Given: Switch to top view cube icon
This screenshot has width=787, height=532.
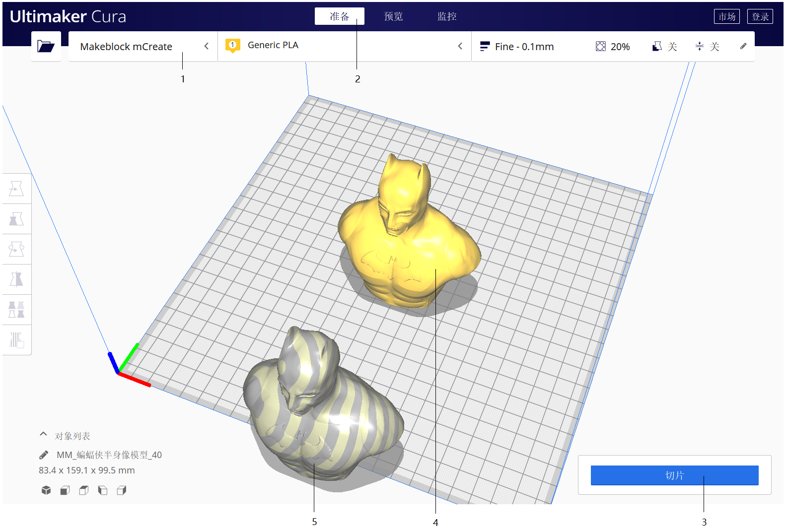Looking at the screenshot, I should pyautogui.click(x=84, y=490).
